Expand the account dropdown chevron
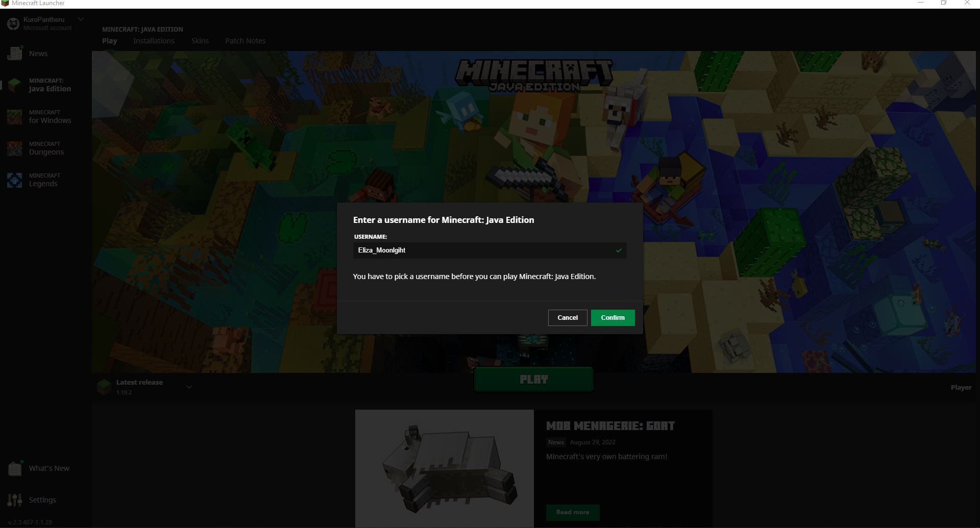 point(81,19)
